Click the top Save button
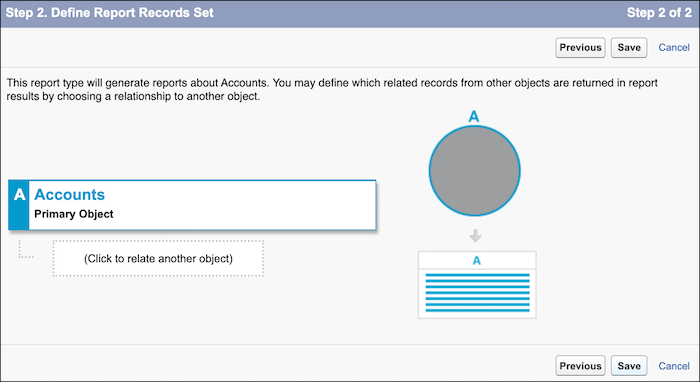The width and height of the screenshot is (700, 382). click(x=629, y=48)
